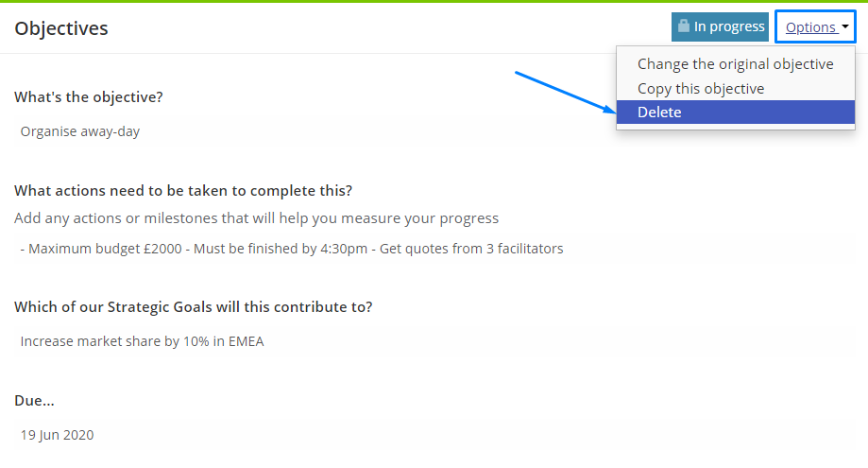Image resolution: width=868 pixels, height=468 pixels.
Task: Click empty strip below Delete in menu
Action: point(736,127)
